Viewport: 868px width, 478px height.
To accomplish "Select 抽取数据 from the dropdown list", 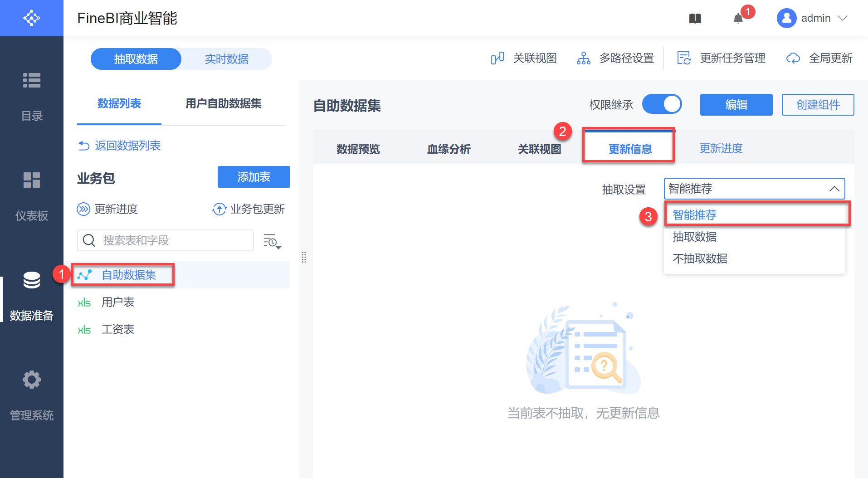I will point(755,237).
